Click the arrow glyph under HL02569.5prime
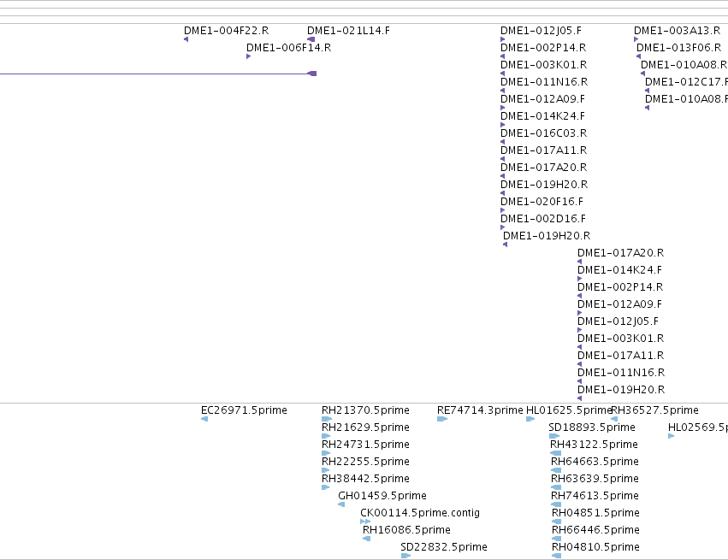The width and height of the screenshot is (728, 560). [x=671, y=436]
